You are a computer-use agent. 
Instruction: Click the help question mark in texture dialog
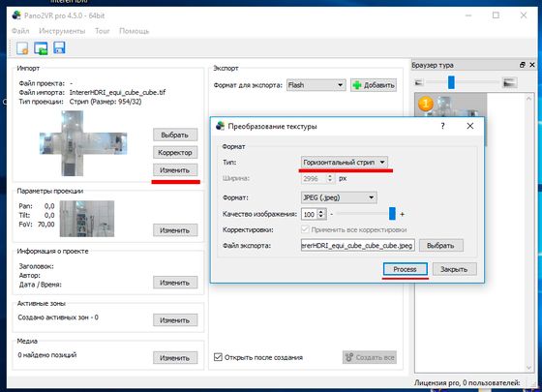pyautogui.click(x=443, y=126)
